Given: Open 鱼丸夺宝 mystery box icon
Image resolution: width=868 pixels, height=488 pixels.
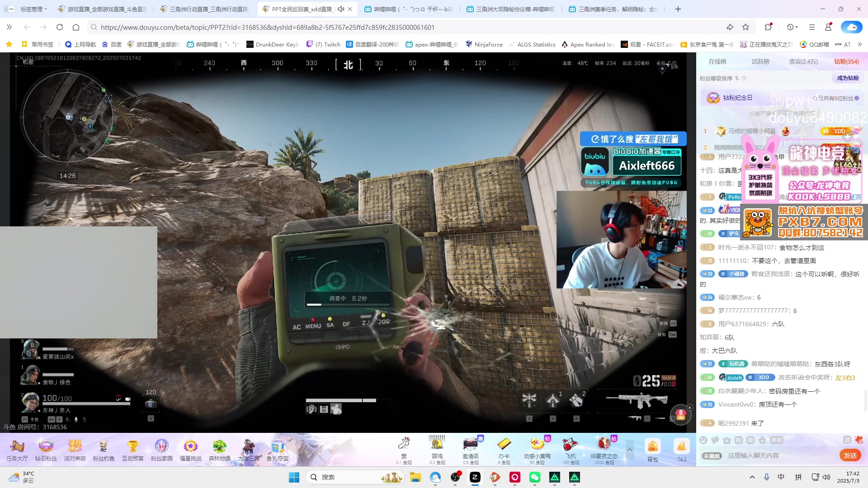Looking at the screenshot, I should pos(278,450).
